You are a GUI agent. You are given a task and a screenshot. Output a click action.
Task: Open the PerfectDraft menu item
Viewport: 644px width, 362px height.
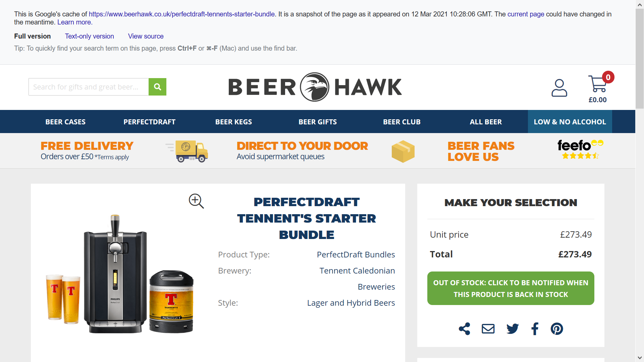(x=150, y=122)
